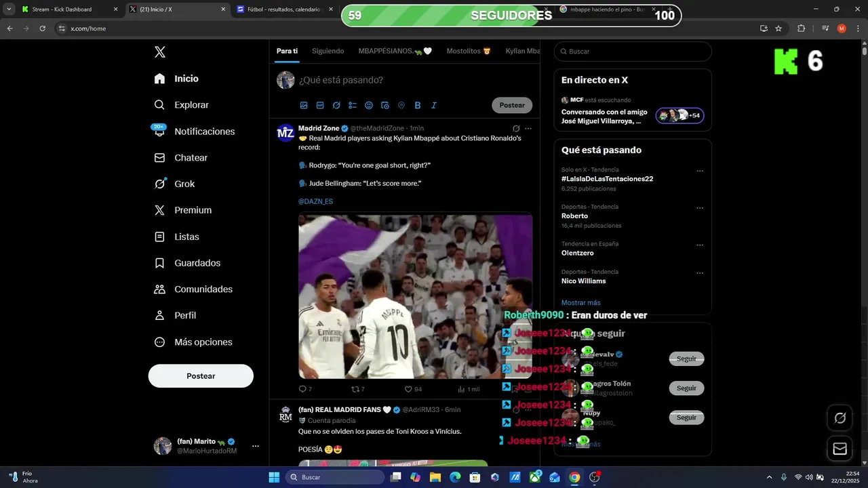868x488 pixels.
Task: Open Chrome tab search dropdown
Action: click(9, 9)
